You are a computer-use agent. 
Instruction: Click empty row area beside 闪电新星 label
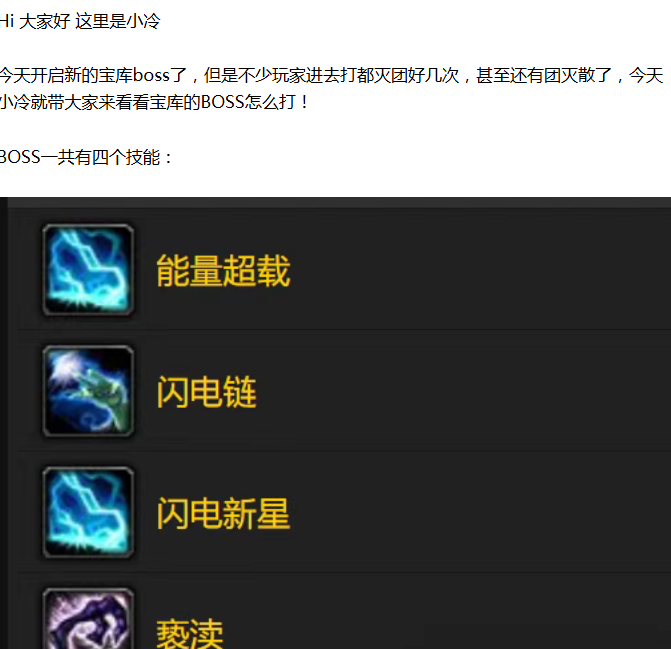click(479, 513)
